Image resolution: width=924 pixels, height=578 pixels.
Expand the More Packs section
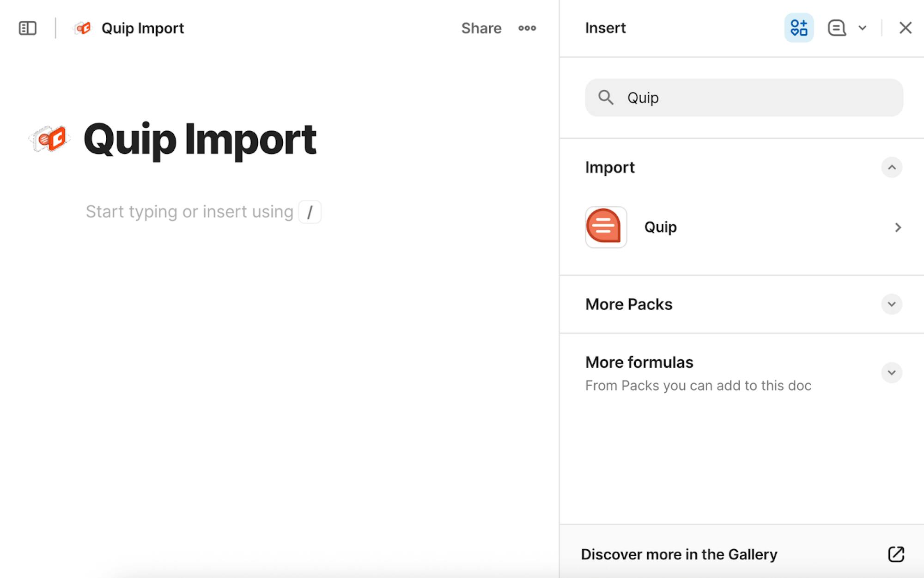tap(891, 304)
